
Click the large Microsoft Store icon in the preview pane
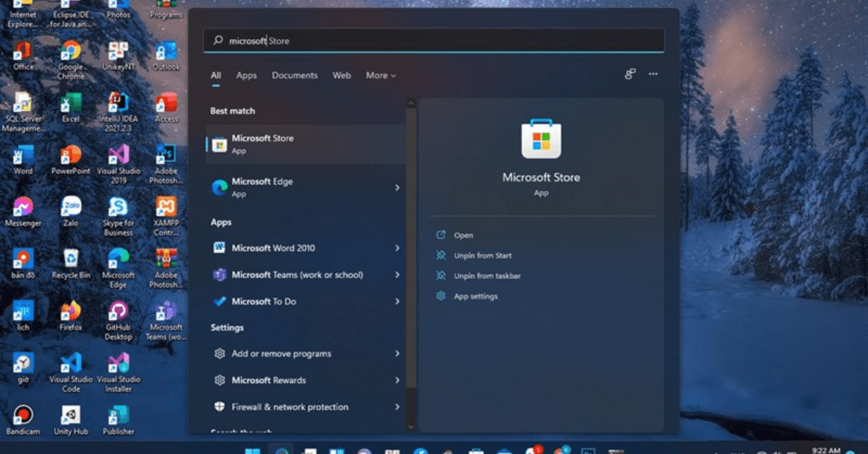pyautogui.click(x=541, y=139)
